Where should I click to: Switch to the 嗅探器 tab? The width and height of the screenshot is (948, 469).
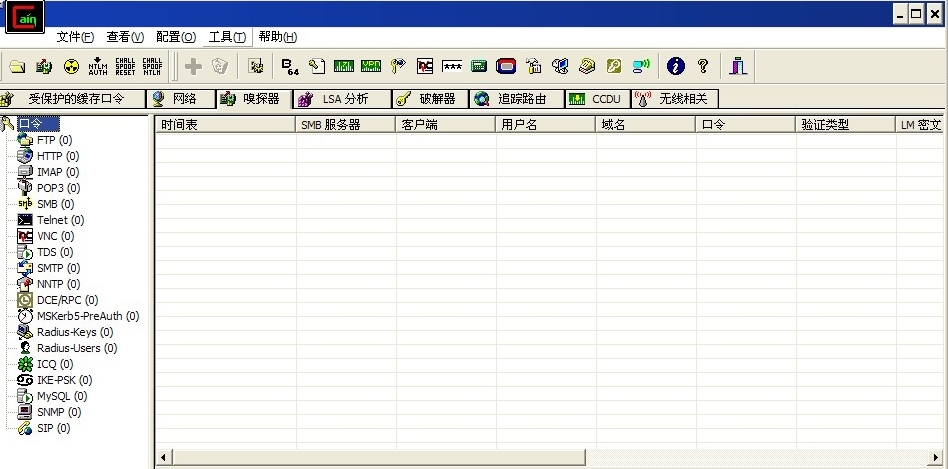click(254, 99)
